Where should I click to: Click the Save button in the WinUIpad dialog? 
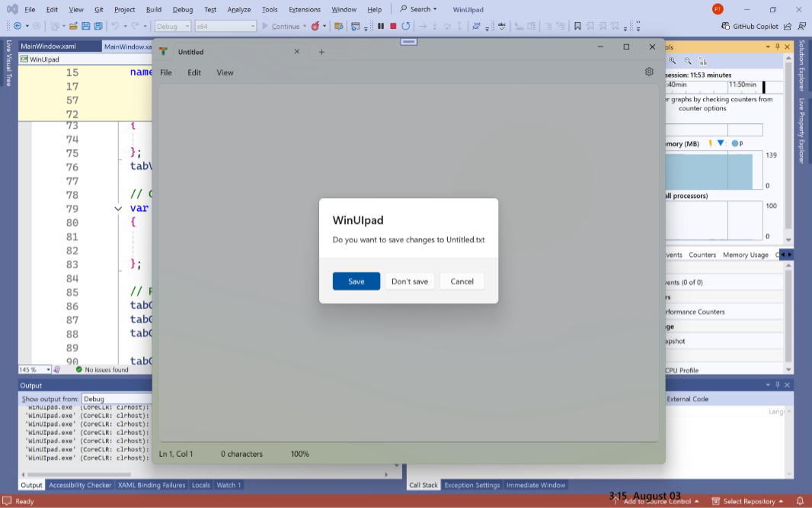pyautogui.click(x=356, y=281)
